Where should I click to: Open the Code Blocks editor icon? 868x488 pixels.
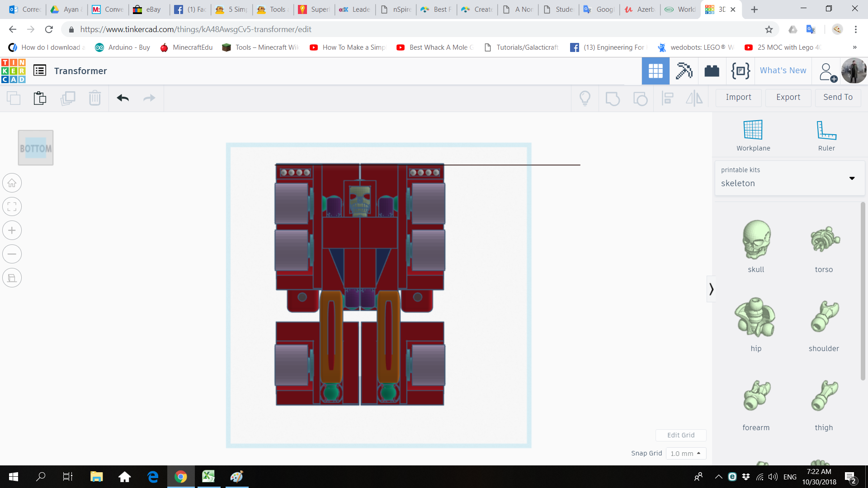pyautogui.click(x=740, y=71)
